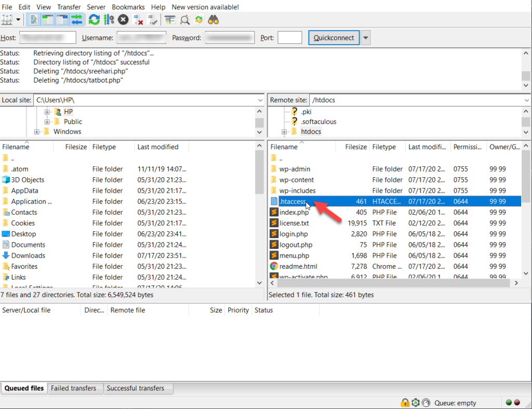Sort remote files by Owner/Group column
532x409 pixels.
click(504, 147)
